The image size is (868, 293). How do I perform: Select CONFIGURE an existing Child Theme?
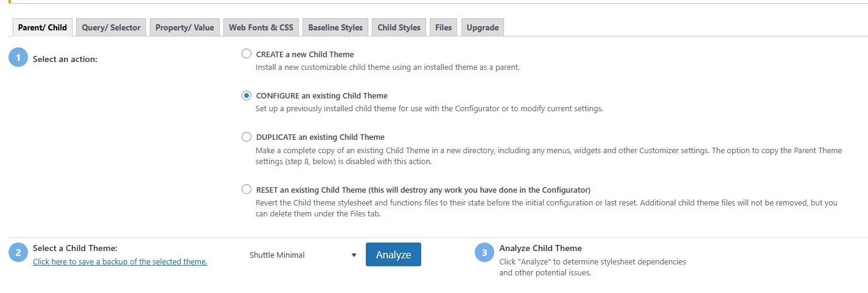tap(247, 95)
